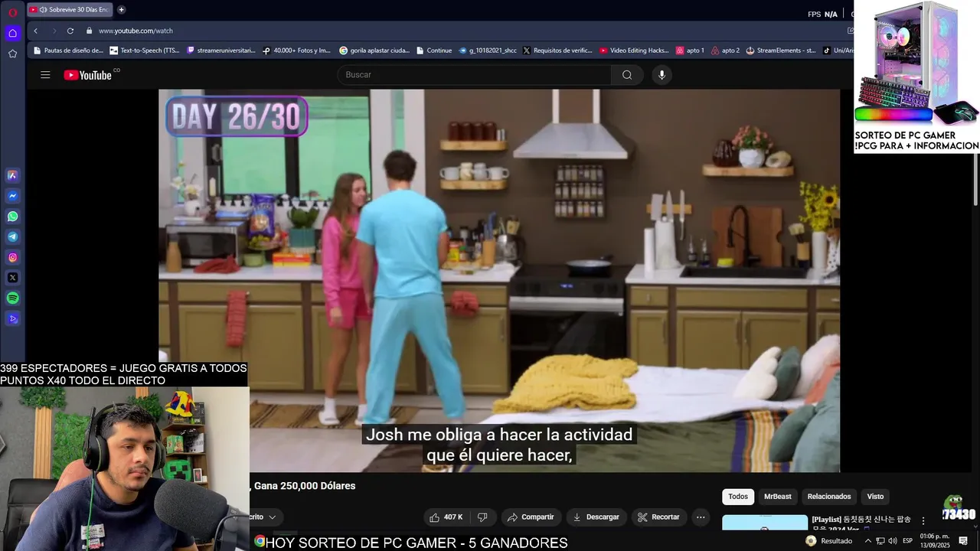Open Facebook Messenger in sidebar

[12, 196]
